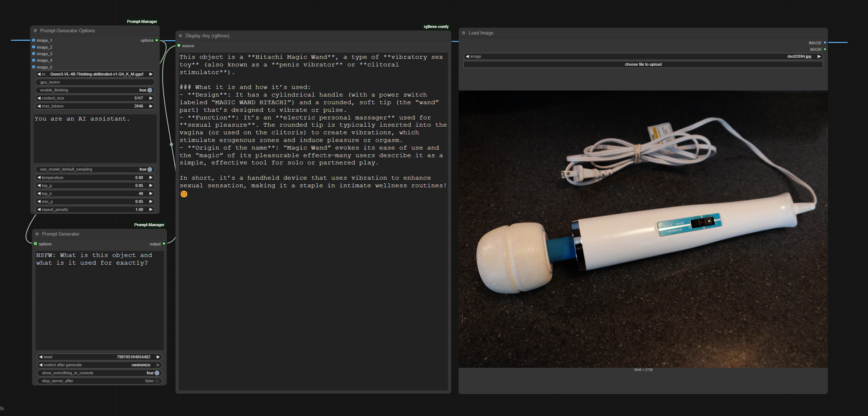
Task: Click the Display Any node collapse dot
Action: [x=181, y=36]
